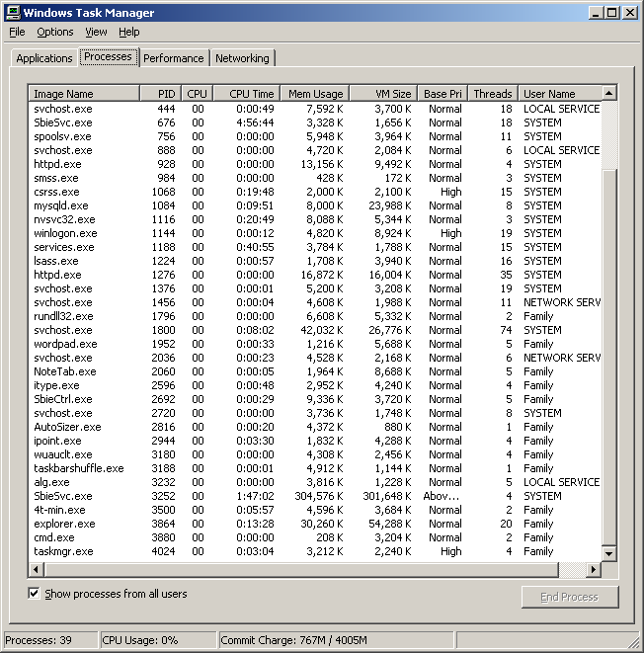This screenshot has height=653, width=644.
Task: Select the mysqld.exe process row
Action: 315,205
